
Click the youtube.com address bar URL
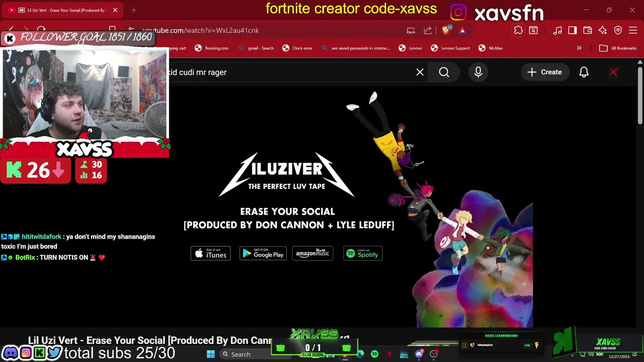click(201, 30)
